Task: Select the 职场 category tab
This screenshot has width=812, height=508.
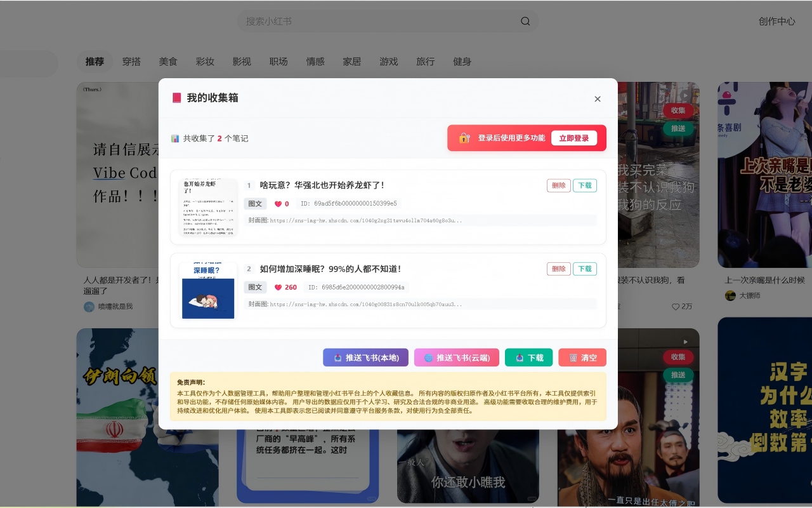Action: 278,62
